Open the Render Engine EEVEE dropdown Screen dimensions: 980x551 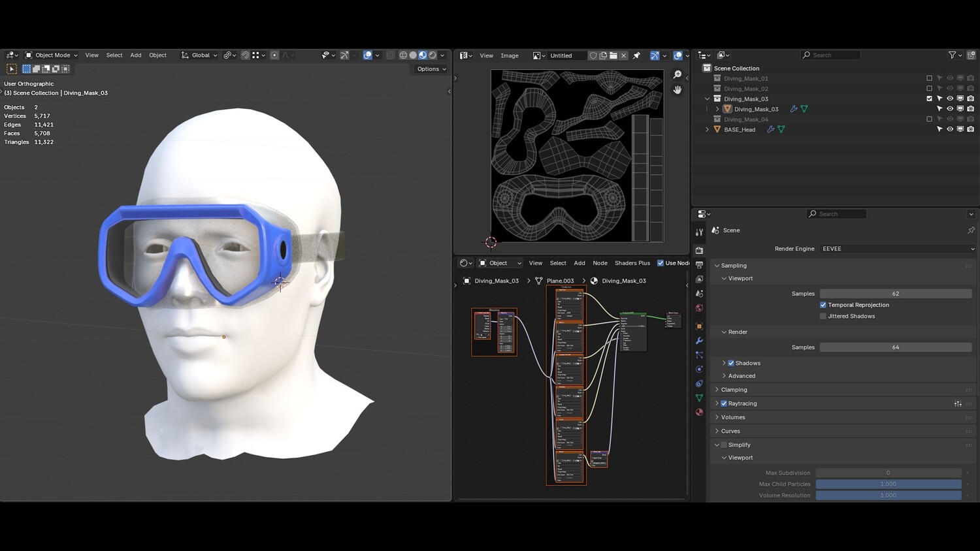click(x=898, y=249)
